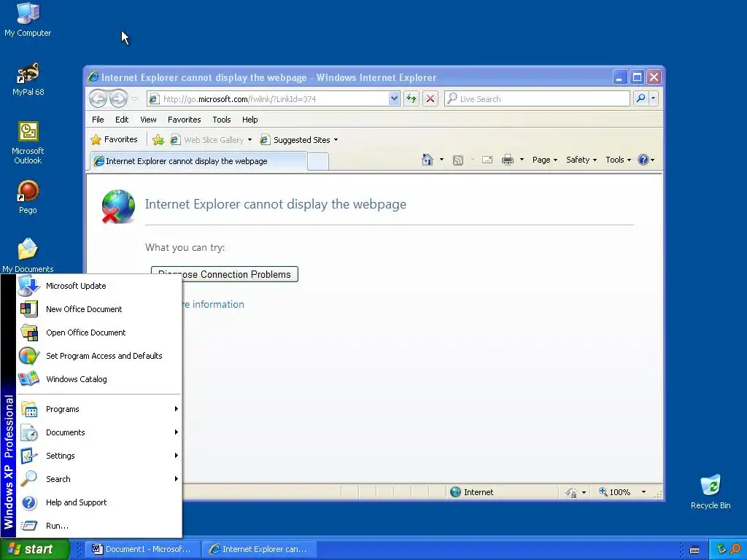Click the red Stop loading icon
Screen dimensions: 747x560
[430, 98]
